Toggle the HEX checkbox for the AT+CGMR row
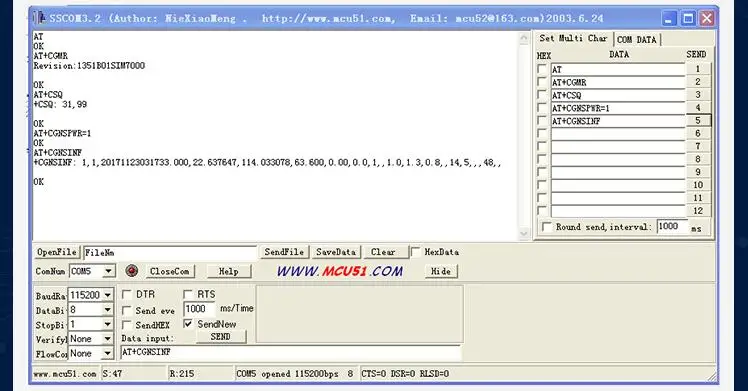 (x=542, y=82)
